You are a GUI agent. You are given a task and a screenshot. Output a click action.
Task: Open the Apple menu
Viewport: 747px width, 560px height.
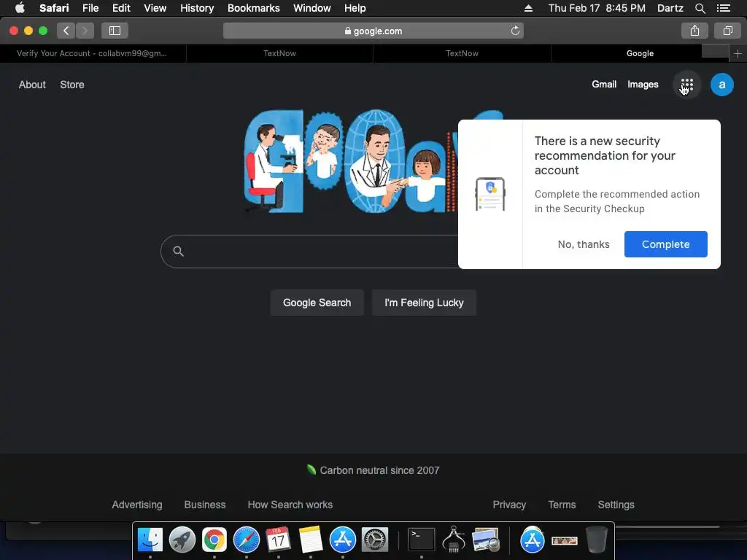[x=20, y=8]
